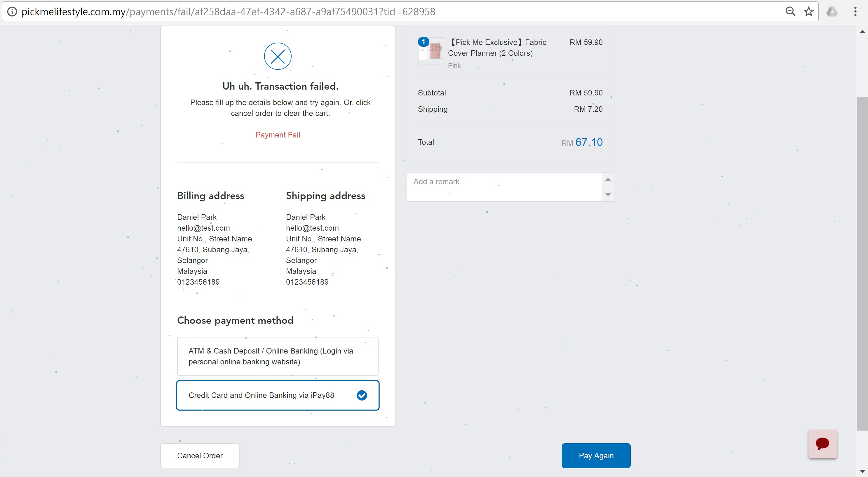
Task: Click the site info icon in address bar
Action: click(12, 11)
